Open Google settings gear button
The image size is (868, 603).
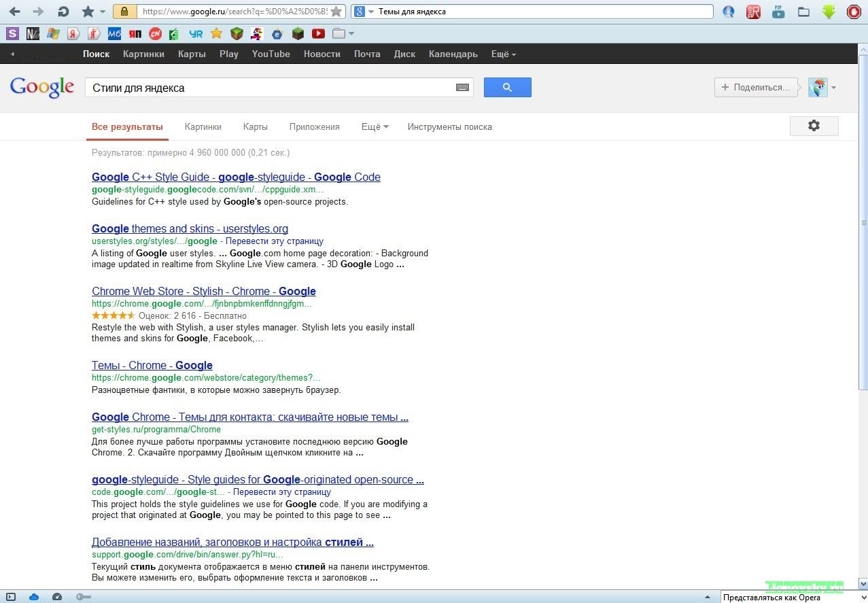tap(814, 126)
